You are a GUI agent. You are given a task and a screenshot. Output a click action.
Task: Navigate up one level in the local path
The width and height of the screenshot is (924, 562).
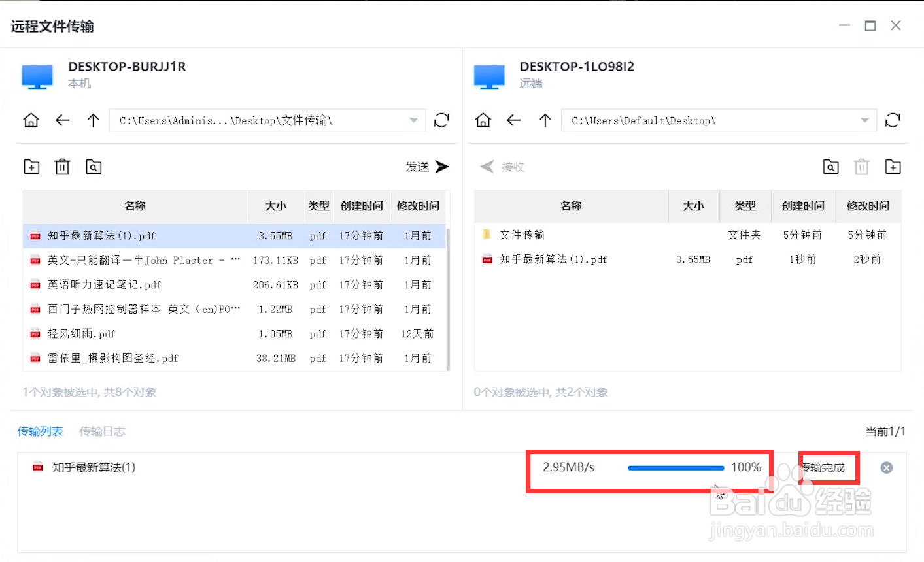coord(93,120)
